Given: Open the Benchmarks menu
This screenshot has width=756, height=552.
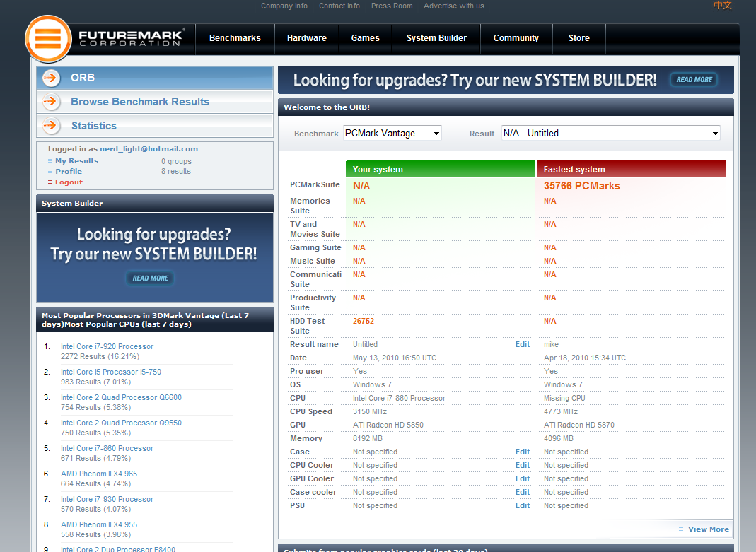Looking at the screenshot, I should pyautogui.click(x=235, y=38).
